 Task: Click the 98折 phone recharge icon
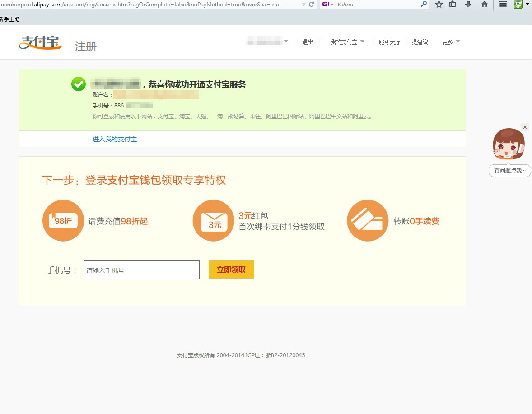tap(63, 221)
